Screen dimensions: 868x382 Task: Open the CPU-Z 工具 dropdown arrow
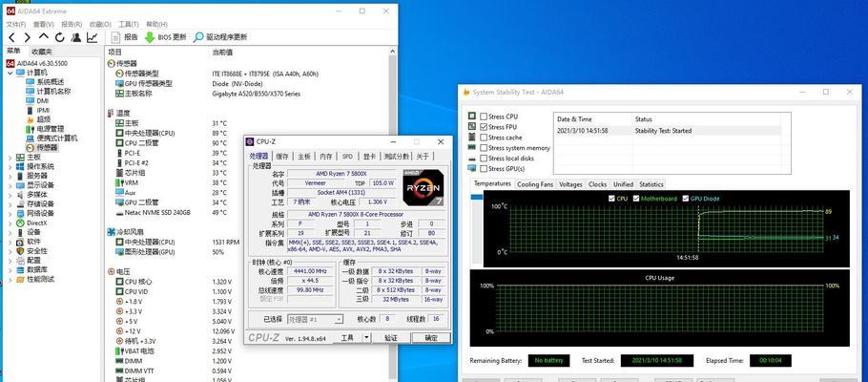(366, 338)
